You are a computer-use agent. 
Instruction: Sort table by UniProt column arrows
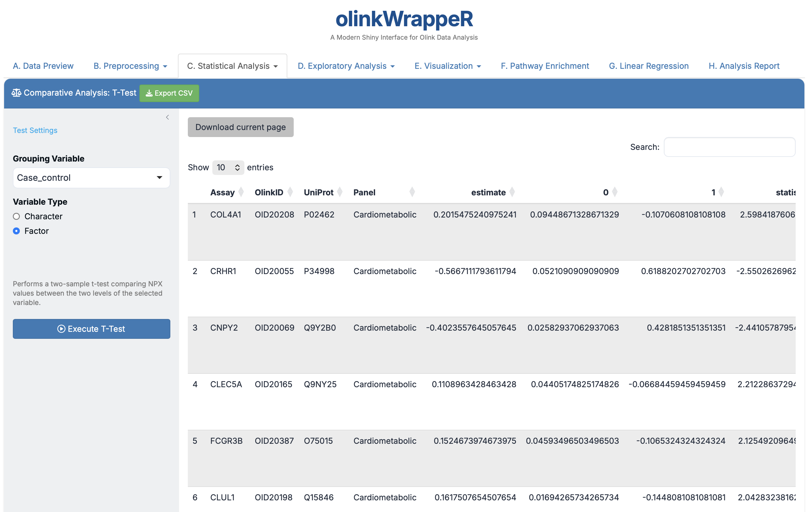tap(339, 192)
